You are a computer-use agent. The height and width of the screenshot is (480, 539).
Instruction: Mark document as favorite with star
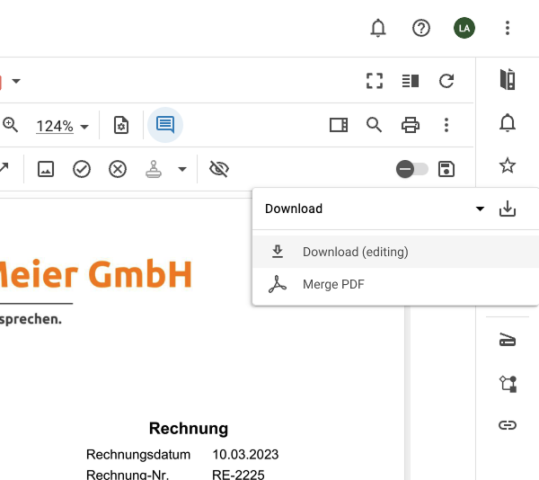pyautogui.click(x=507, y=165)
